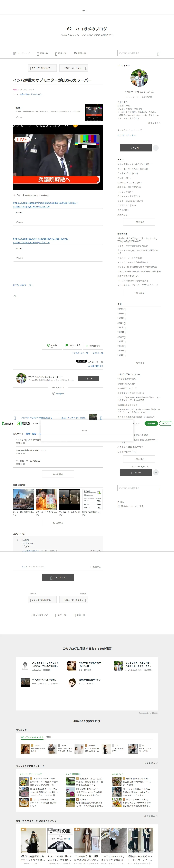Open the theme 自転車・ぽたり (674)
174x868 pixels.
click(128, 174)
